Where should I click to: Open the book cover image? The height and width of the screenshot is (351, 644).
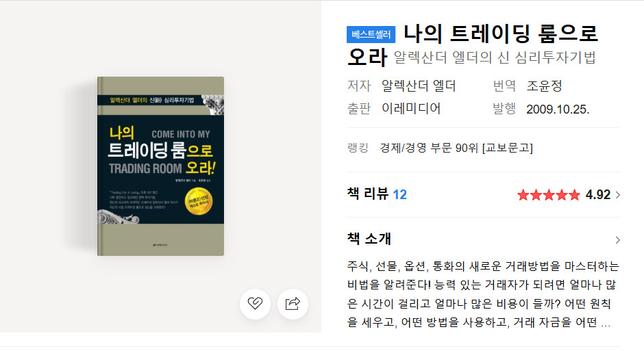(x=160, y=166)
